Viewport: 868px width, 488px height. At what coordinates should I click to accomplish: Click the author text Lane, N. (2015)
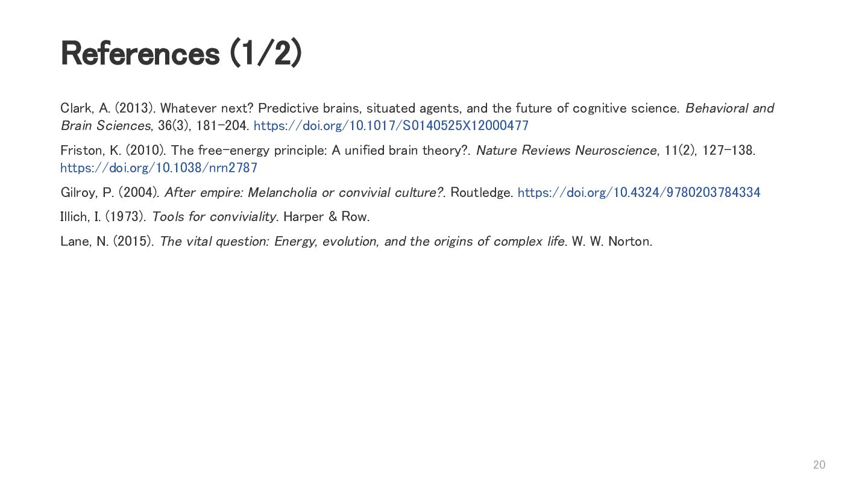pos(107,242)
